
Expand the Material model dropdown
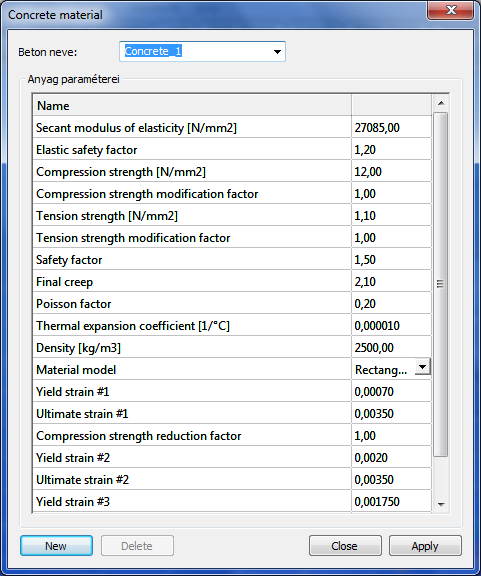(423, 367)
